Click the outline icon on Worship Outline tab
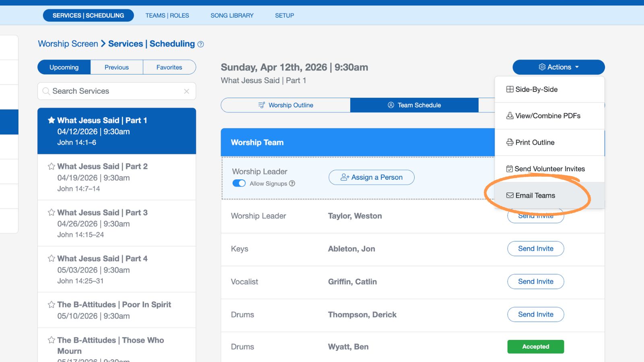This screenshot has height=362, width=644. click(262, 105)
